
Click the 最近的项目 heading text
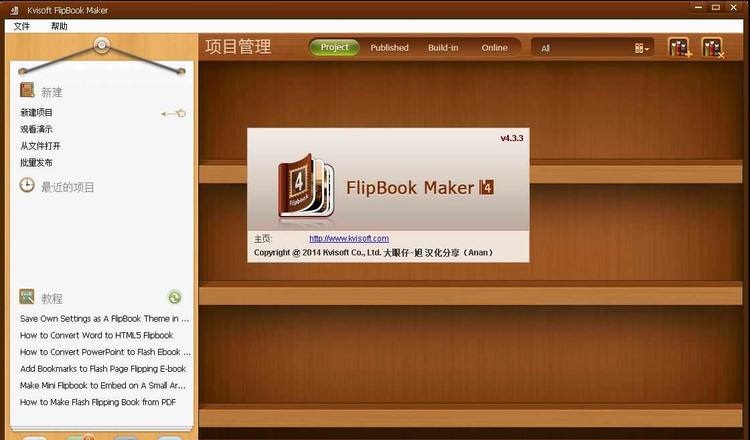(67, 187)
